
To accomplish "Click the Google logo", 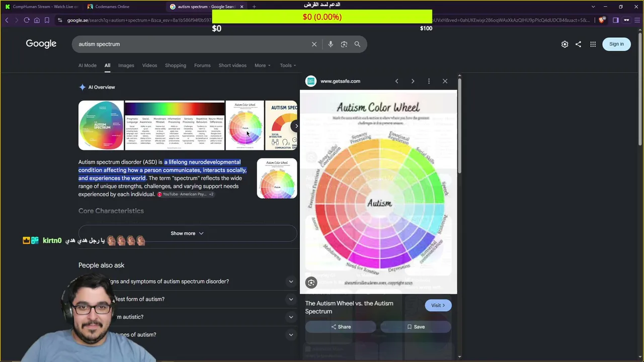I will click(41, 44).
